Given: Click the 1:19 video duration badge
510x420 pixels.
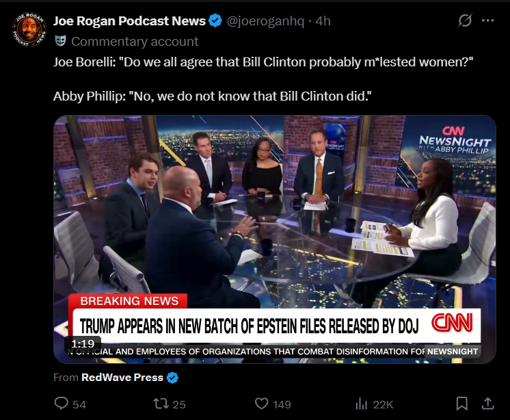Looking at the screenshot, I should click(83, 343).
